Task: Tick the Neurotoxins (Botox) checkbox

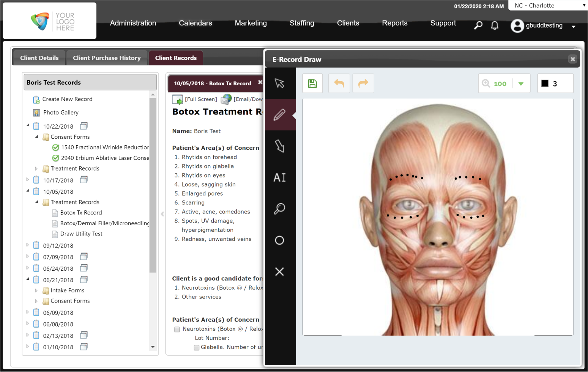Action: point(177,329)
